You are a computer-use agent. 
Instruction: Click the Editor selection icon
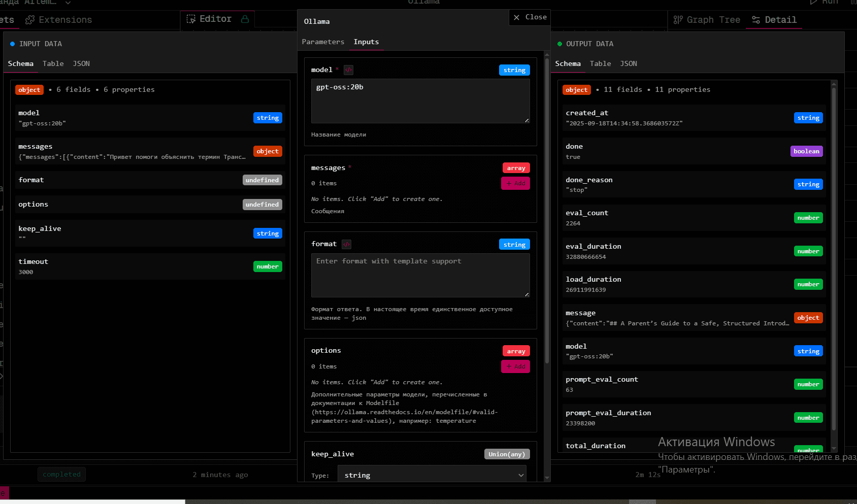(191, 19)
